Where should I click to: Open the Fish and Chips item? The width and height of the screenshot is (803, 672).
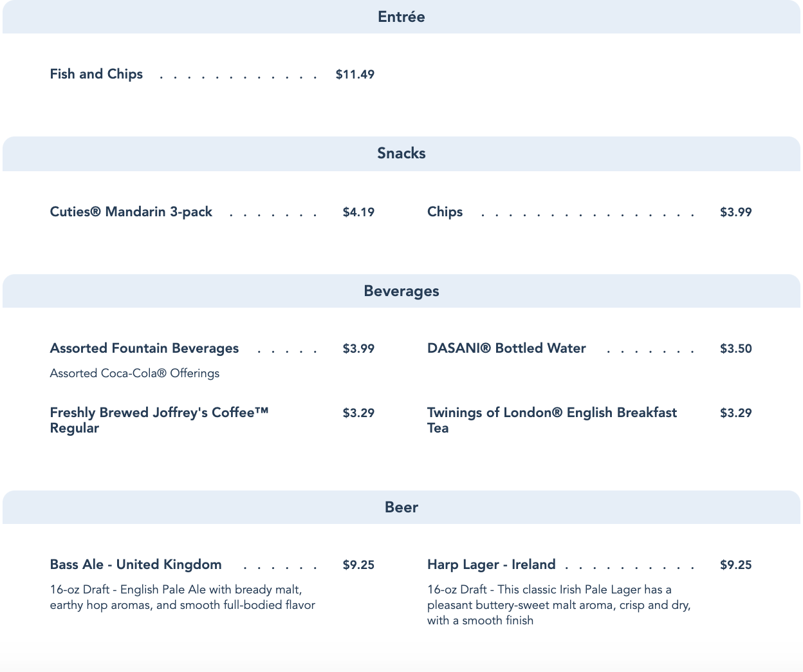(x=97, y=74)
